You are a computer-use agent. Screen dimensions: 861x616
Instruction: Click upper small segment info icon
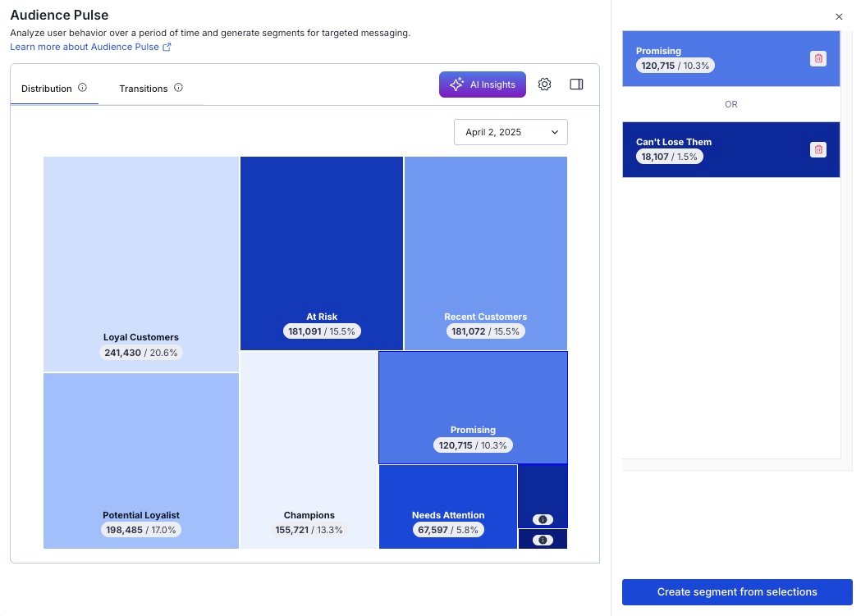[x=543, y=519]
